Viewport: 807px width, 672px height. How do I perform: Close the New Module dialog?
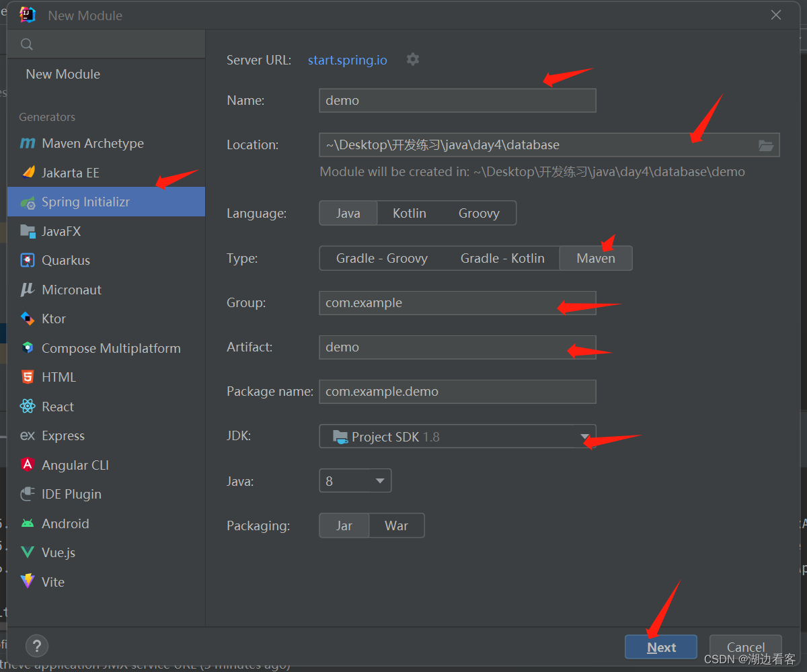point(776,15)
